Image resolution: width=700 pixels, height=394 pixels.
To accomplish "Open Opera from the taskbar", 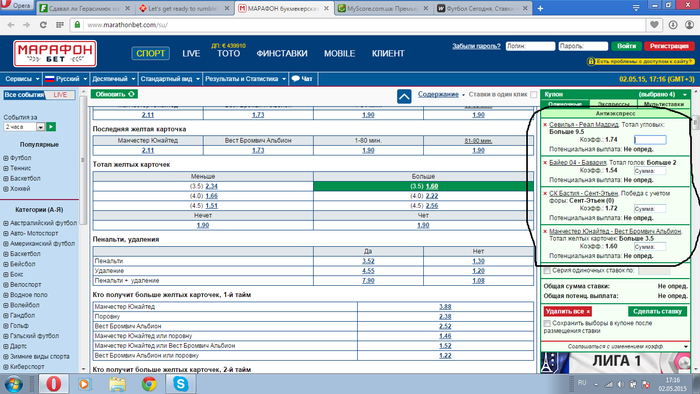I will tap(53, 384).
